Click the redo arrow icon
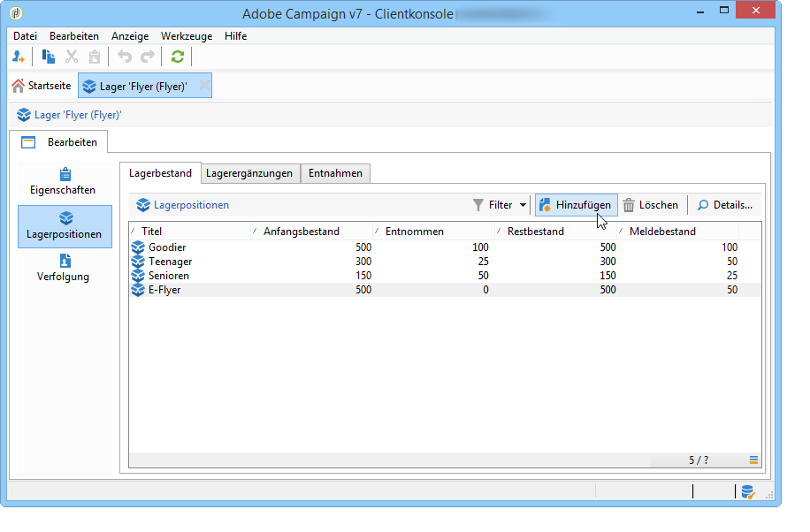 point(148,57)
